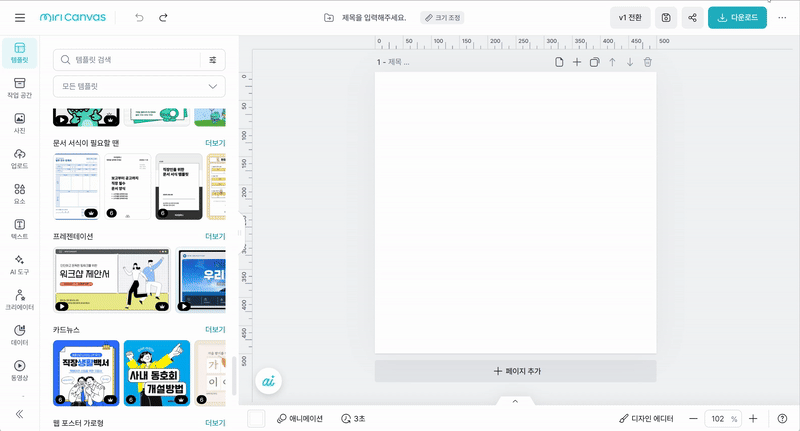Image resolution: width=800 pixels, height=431 pixels.
Task: Open the AI assistant floating button
Action: pyautogui.click(x=267, y=381)
